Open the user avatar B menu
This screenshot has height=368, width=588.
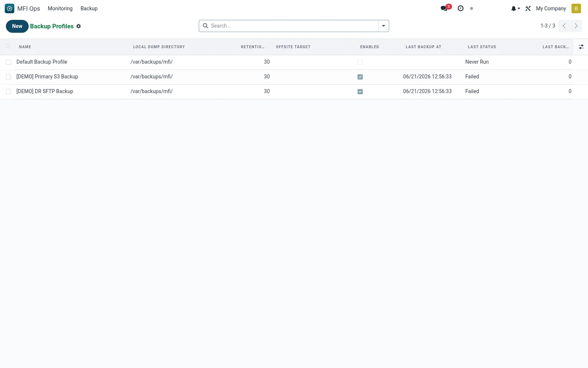[x=576, y=8]
